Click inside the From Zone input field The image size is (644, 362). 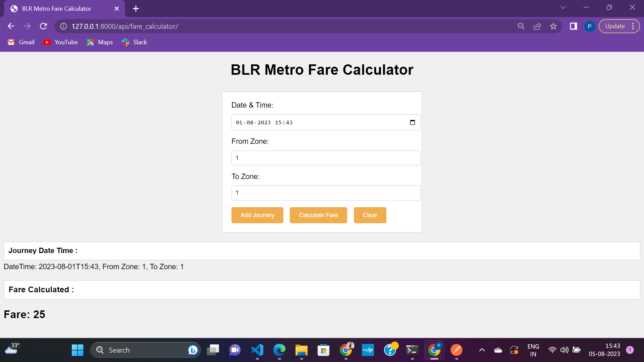325,158
